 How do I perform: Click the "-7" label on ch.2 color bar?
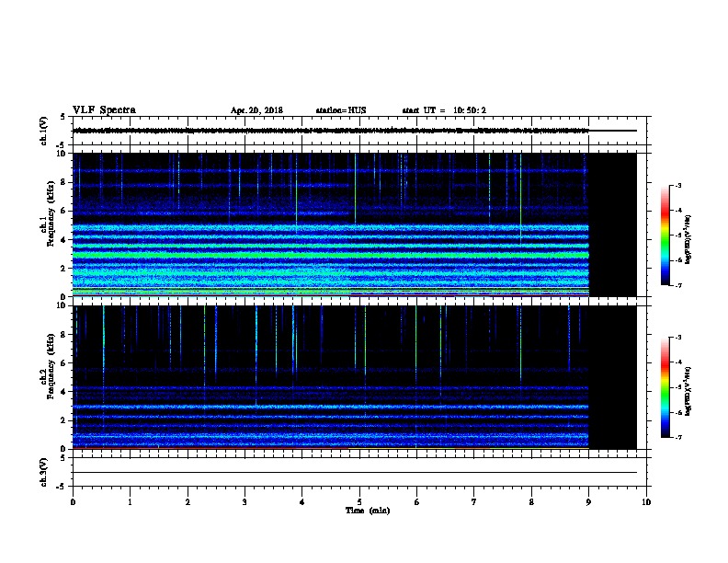click(x=677, y=438)
